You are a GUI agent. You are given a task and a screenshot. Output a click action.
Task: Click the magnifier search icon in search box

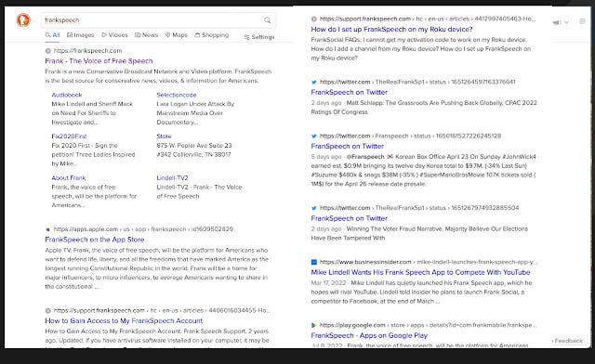tap(268, 20)
